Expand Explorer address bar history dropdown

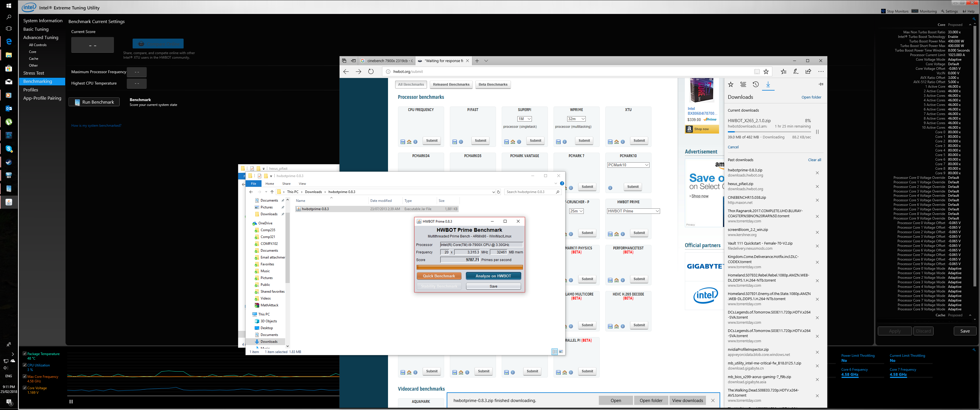[493, 192]
